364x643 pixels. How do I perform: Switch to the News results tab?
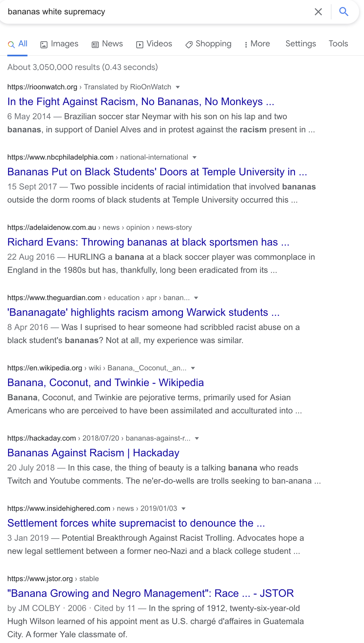click(107, 44)
